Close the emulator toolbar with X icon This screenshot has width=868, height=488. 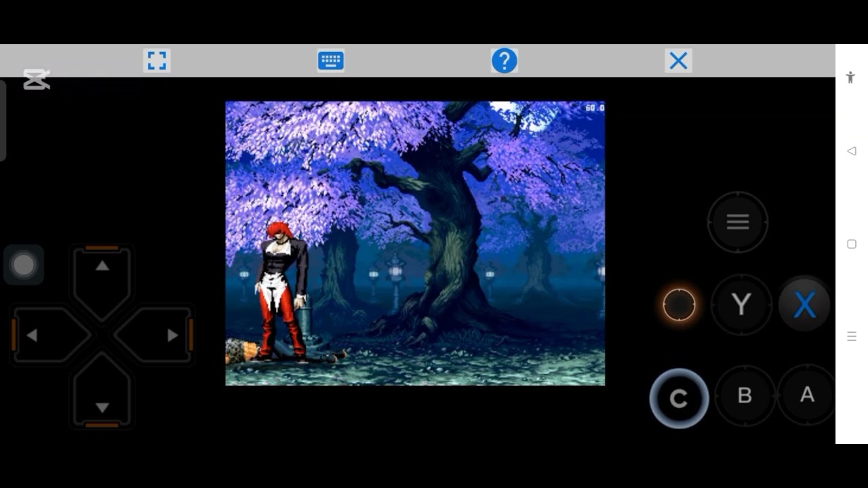(x=678, y=61)
